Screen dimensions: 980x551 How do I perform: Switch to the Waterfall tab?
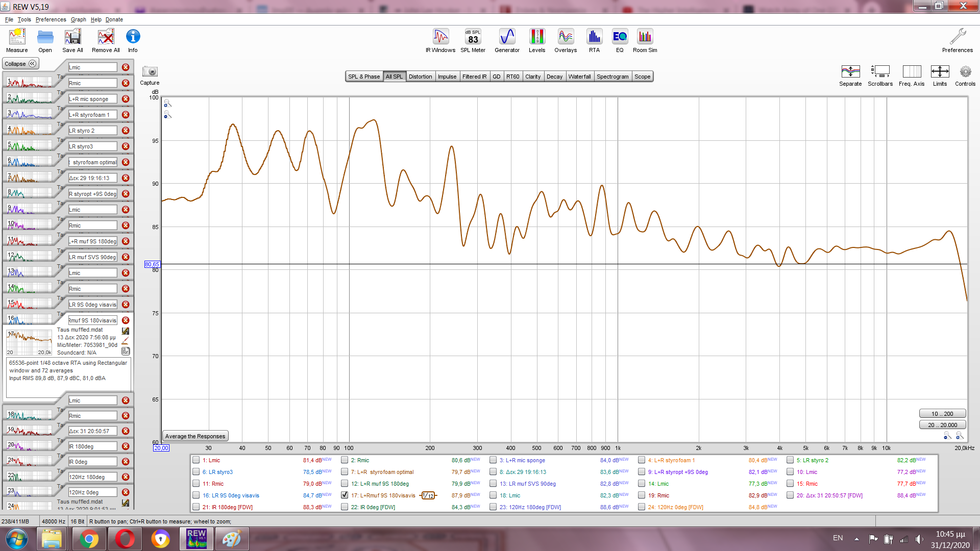(579, 77)
